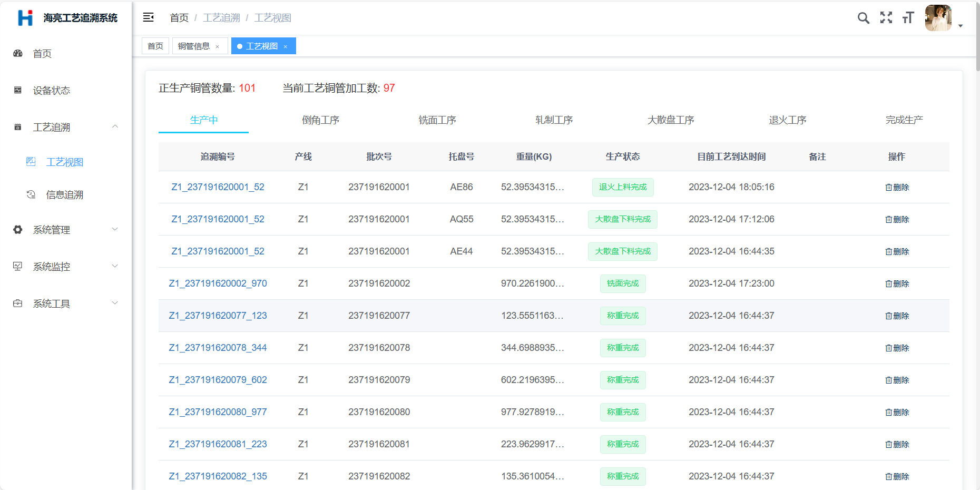The width and height of the screenshot is (980, 490).
Task: Select 工艺视图 in the sidebar submenu
Action: tap(66, 162)
